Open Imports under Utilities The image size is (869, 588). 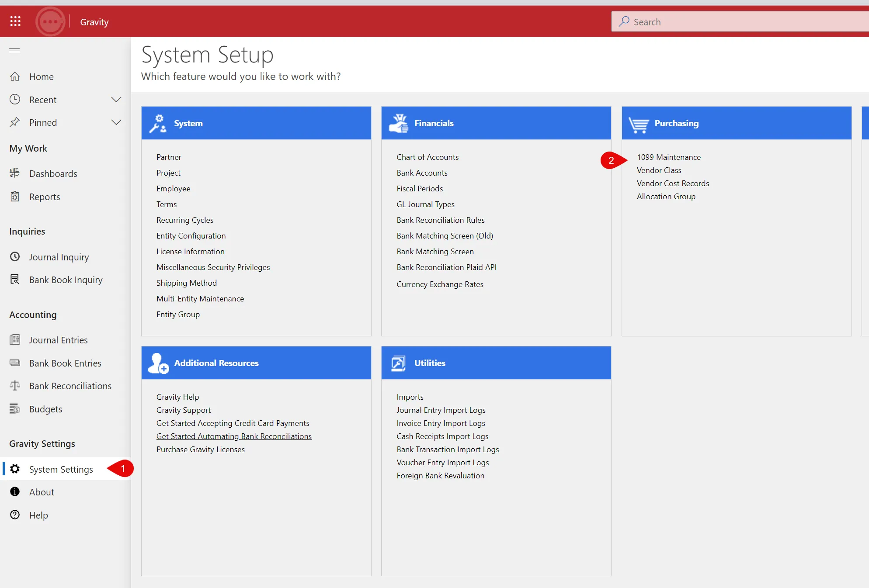pyautogui.click(x=410, y=397)
